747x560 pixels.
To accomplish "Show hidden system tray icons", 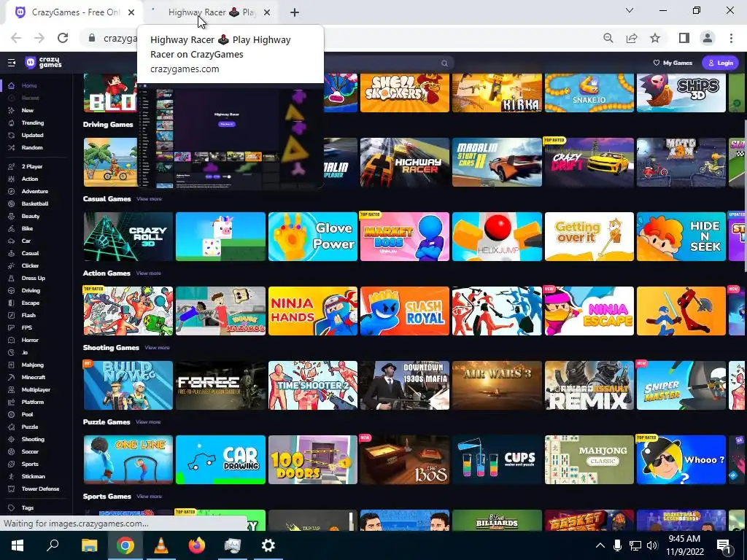I will [x=600, y=545].
